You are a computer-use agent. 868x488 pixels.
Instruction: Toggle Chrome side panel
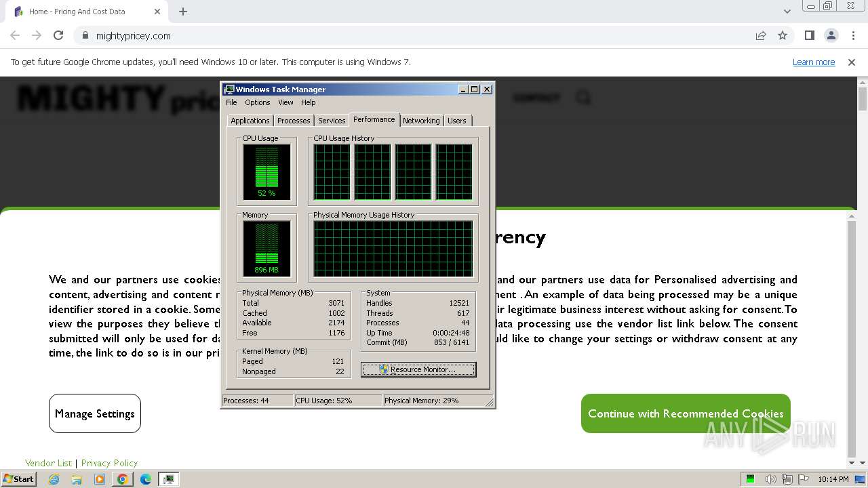pos(809,36)
